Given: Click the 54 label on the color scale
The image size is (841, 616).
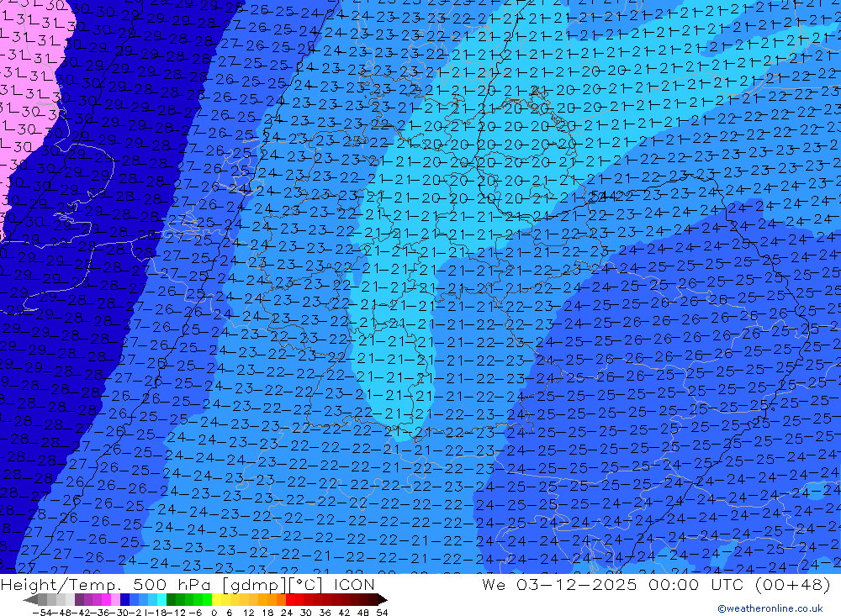Looking at the screenshot, I should tap(382, 613).
